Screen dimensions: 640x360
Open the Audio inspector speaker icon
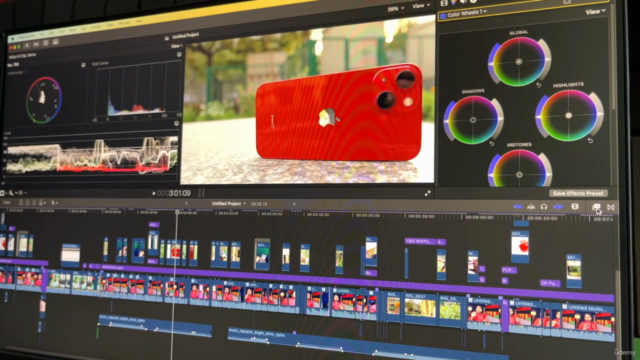[463, 2]
